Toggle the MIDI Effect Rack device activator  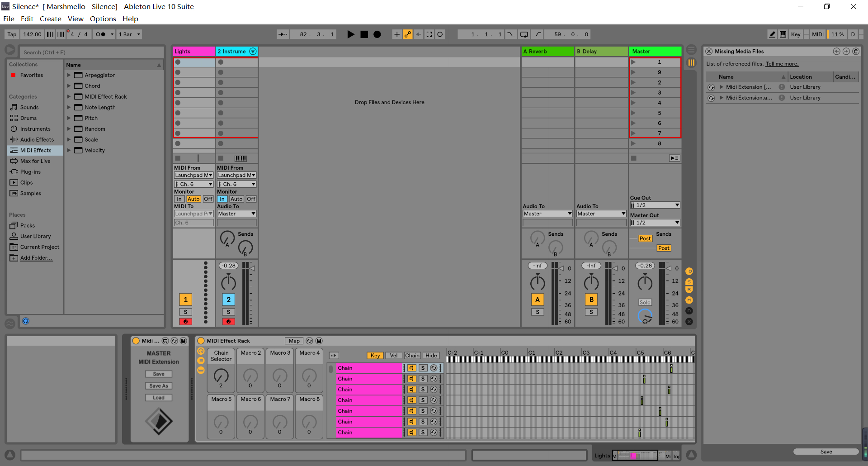click(x=201, y=341)
